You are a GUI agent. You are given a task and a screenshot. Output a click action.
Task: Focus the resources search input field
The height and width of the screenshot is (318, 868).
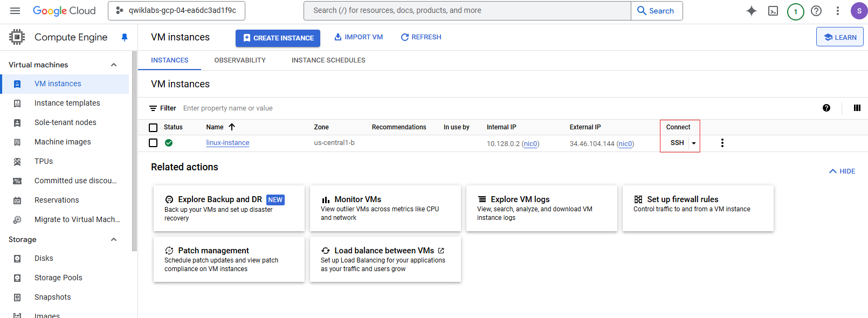coord(467,11)
